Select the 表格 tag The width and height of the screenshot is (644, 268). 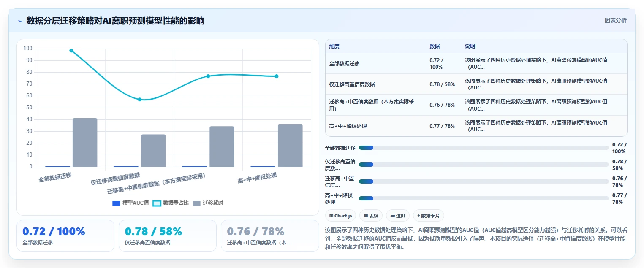pyautogui.click(x=371, y=216)
